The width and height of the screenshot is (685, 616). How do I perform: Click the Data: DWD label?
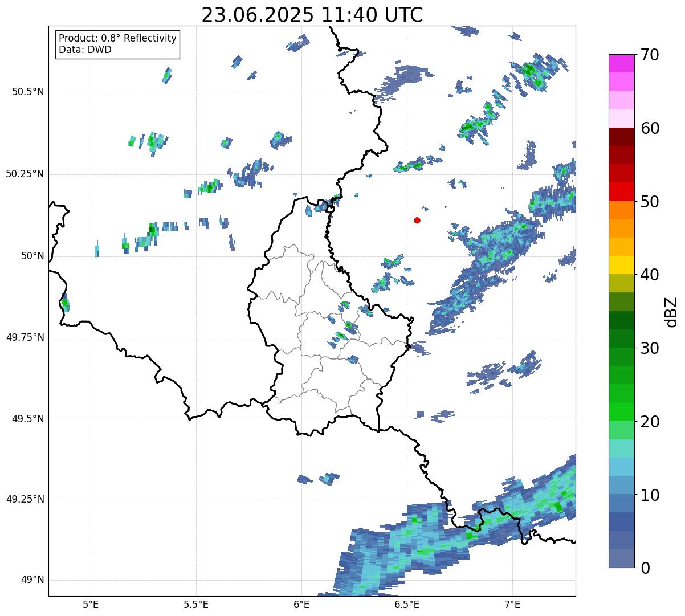coord(85,50)
